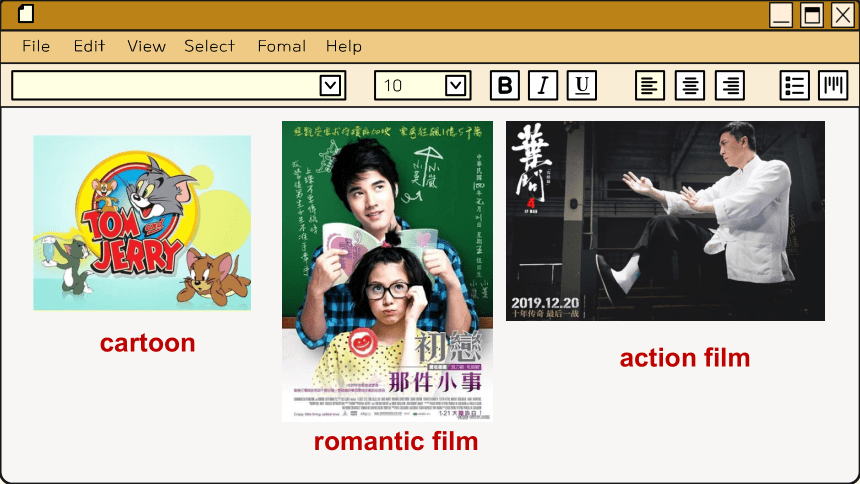The width and height of the screenshot is (860, 484).
Task: Open the Help menu
Action: tap(344, 46)
